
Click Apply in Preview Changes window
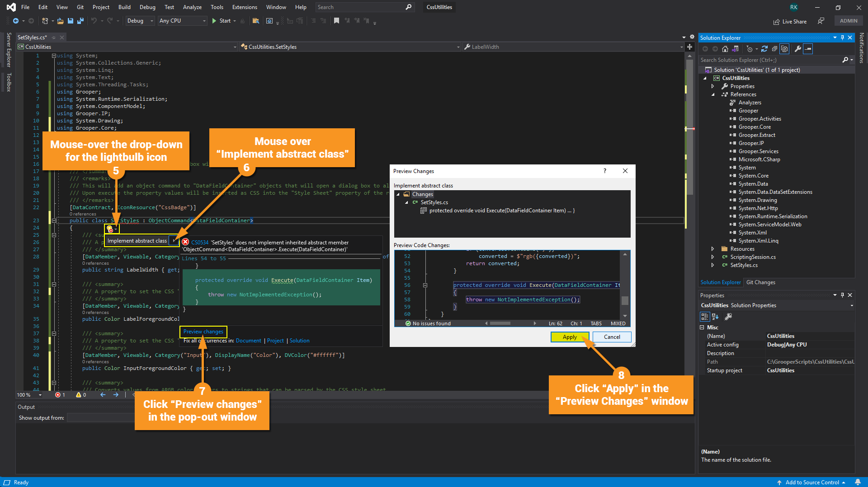[569, 337]
